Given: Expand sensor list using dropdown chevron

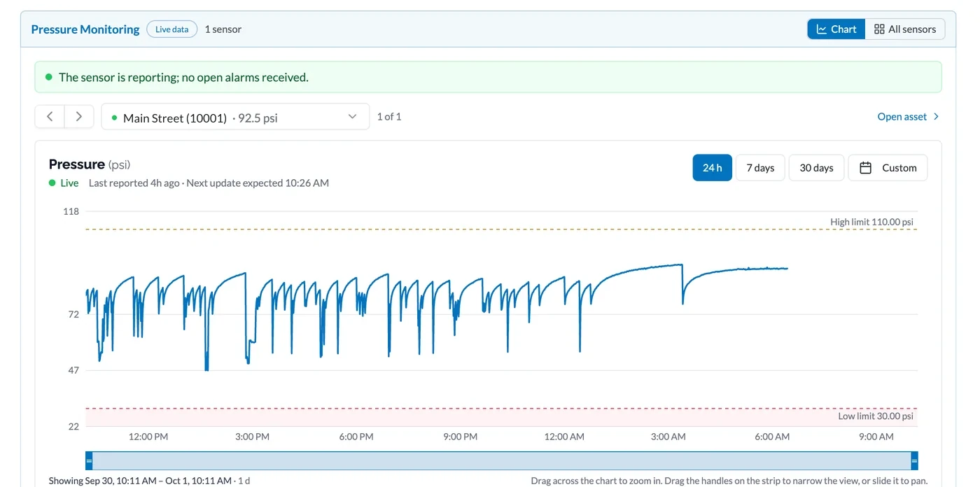Looking at the screenshot, I should click(353, 117).
